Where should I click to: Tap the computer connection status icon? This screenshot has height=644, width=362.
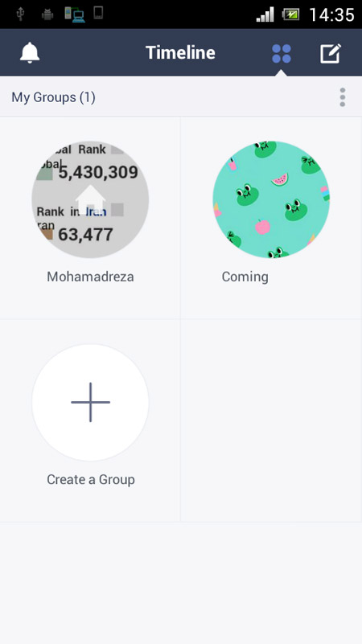(x=75, y=14)
